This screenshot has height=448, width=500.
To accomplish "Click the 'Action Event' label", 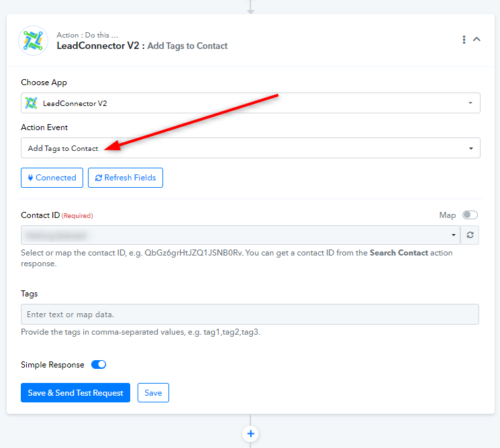I will (44, 127).
